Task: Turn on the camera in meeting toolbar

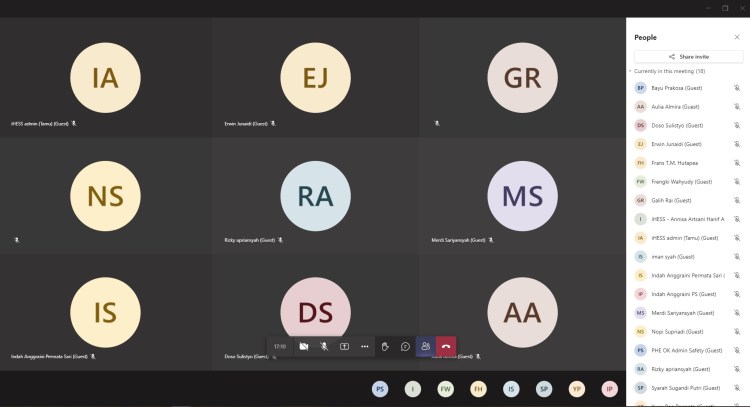Action: (304, 346)
